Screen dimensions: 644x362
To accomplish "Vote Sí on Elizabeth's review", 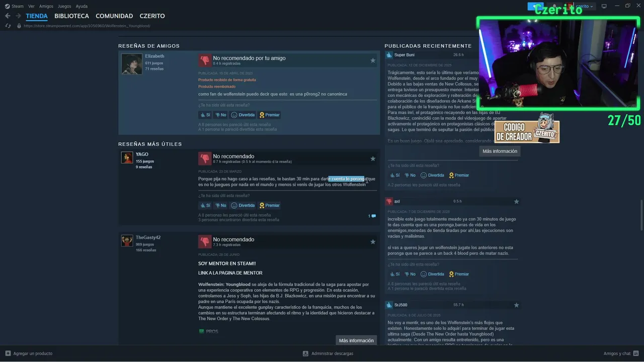I will [x=205, y=115].
